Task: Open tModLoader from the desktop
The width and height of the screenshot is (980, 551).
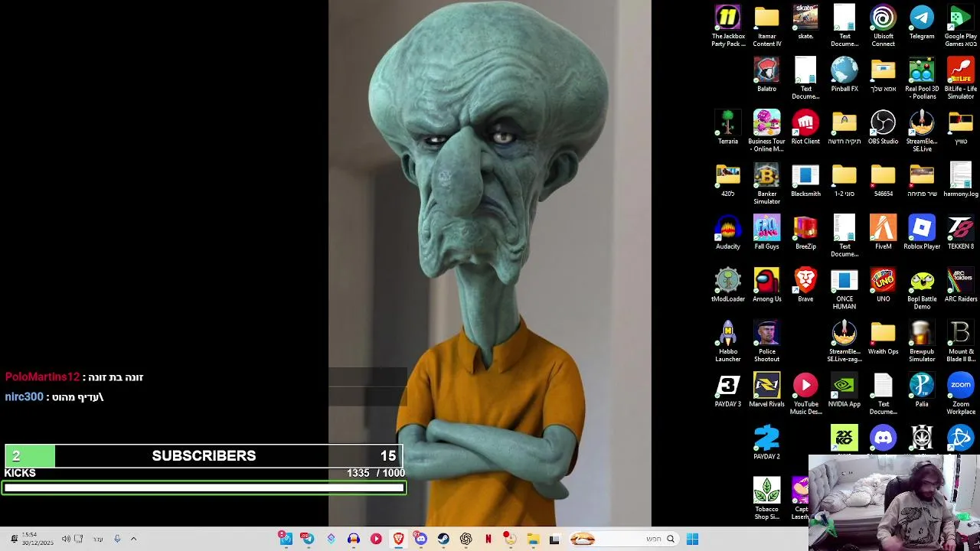Action: (x=728, y=285)
